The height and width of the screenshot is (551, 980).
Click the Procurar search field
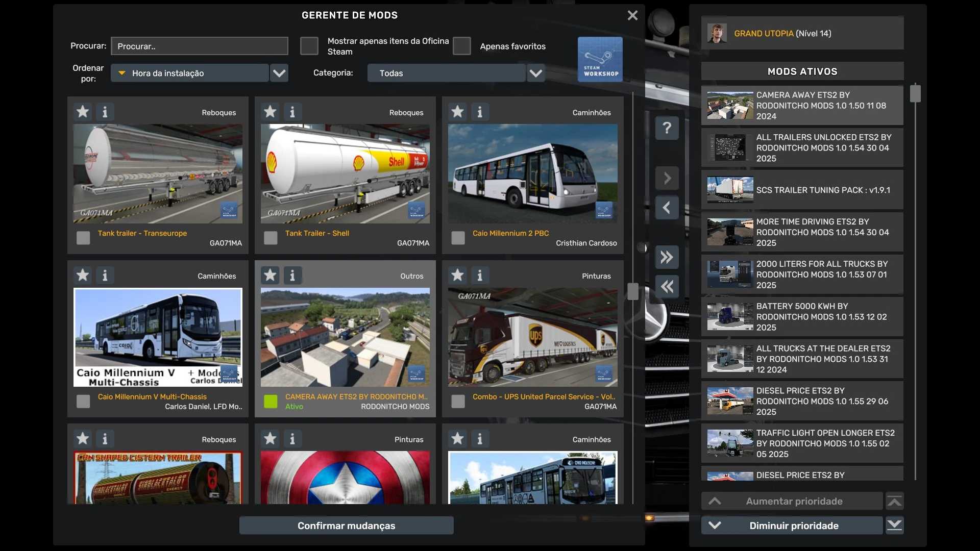click(200, 46)
